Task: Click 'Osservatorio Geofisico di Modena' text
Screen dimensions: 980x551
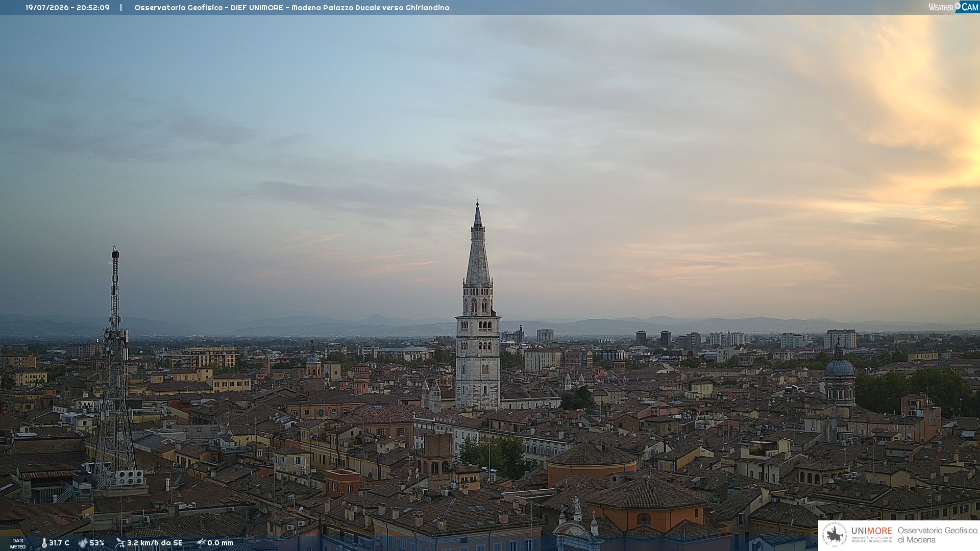Action: [937, 535]
